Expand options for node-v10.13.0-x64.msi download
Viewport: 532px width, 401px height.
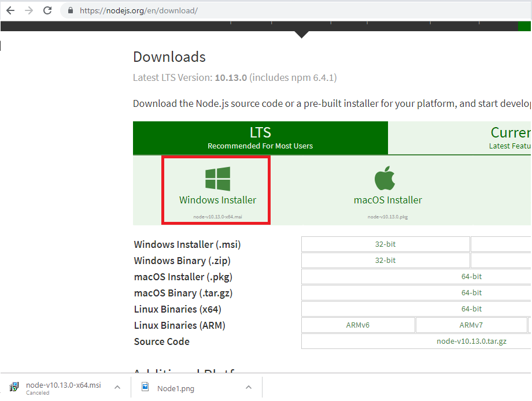click(x=117, y=387)
